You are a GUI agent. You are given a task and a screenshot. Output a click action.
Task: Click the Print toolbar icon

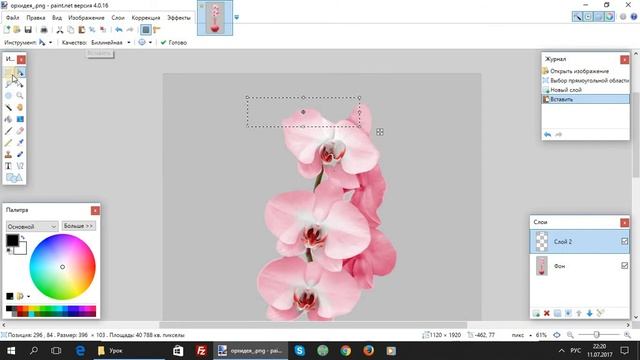44,30
